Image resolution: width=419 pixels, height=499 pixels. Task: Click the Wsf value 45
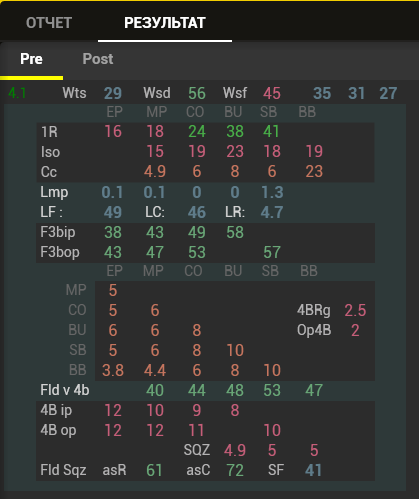tap(272, 93)
